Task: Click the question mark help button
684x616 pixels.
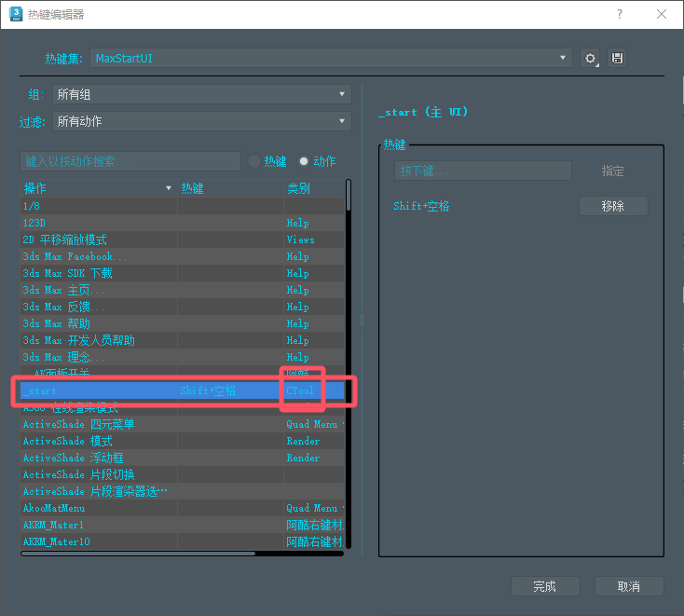Action: click(x=620, y=14)
